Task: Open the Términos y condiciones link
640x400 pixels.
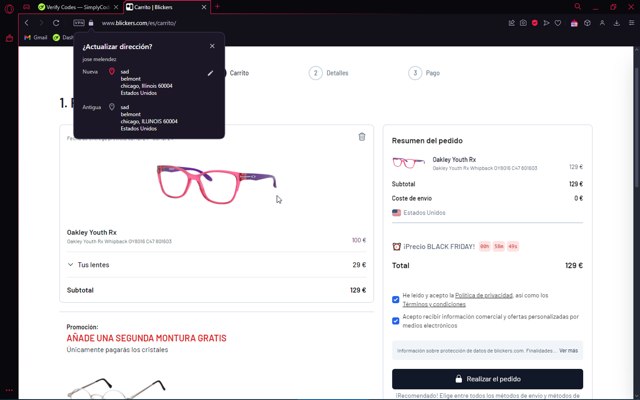Action: [x=434, y=304]
